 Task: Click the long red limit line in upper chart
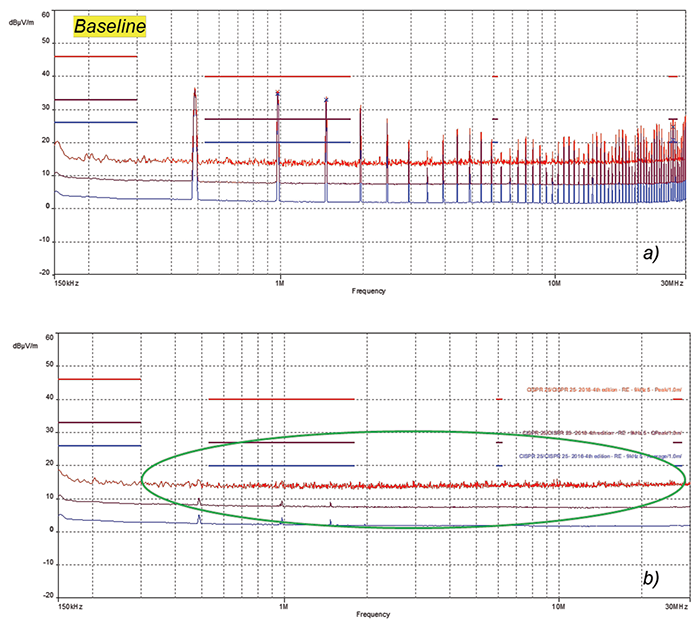pyautogui.click(x=277, y=76)
